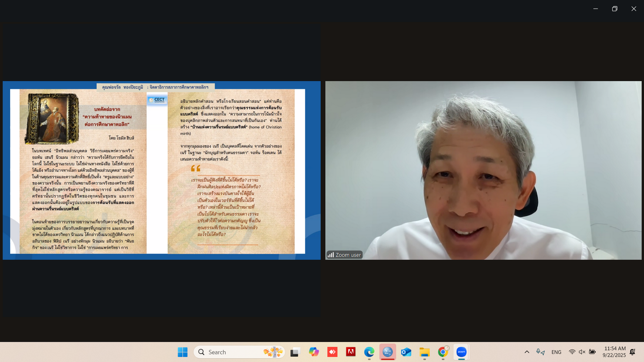The image size is (644, 362).
Task: Toggle do-not-disturb notification bell
Action: pos(632,352)
